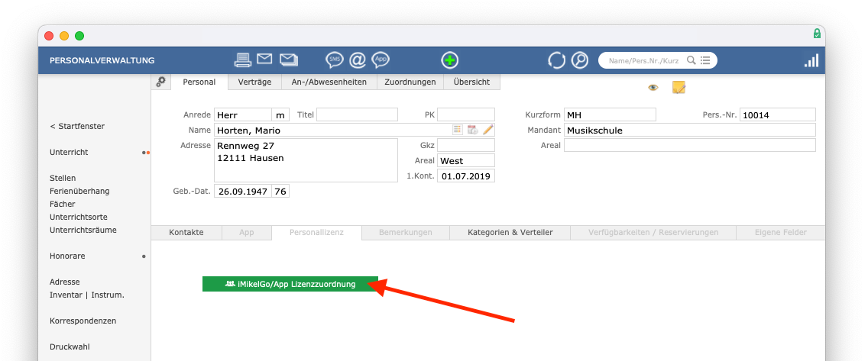Click the empty Titel field
Image resolution: width=868 pixels, height=361 pixels.
357,115
